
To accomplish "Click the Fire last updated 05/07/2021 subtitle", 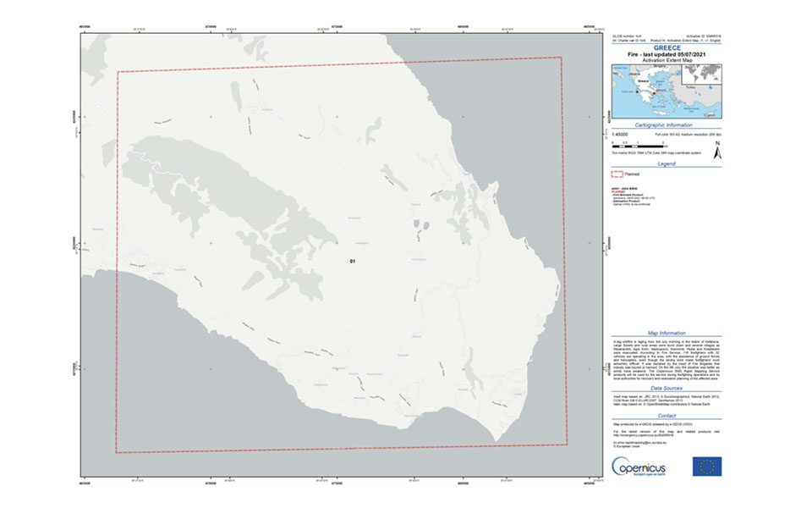I will (667, 54).
